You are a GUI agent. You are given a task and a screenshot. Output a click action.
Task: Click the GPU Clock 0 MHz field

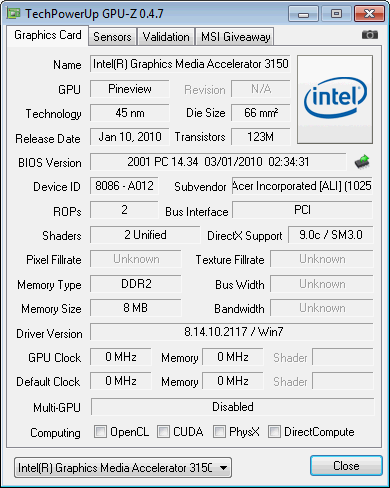(x=121, y=357)
